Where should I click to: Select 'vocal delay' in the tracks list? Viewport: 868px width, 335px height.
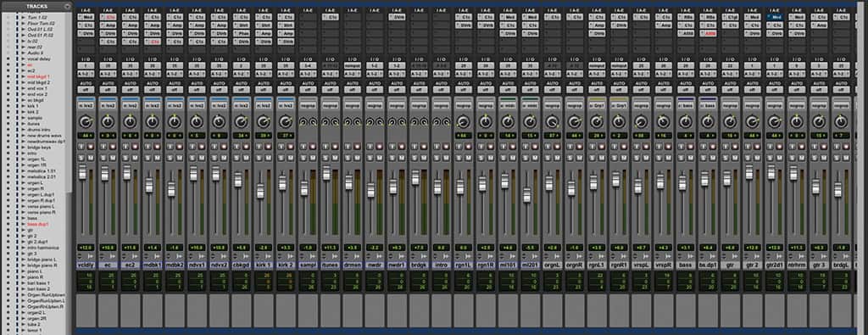(38, 59)
